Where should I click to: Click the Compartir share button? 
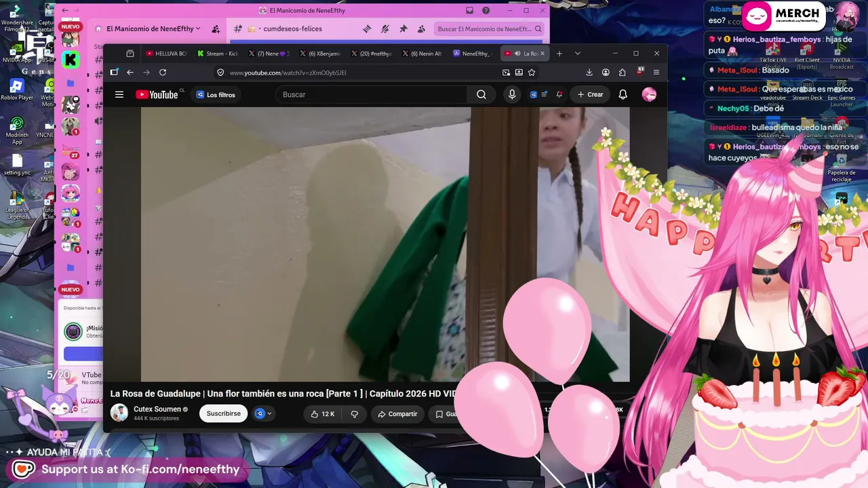(x=397, y=413)
